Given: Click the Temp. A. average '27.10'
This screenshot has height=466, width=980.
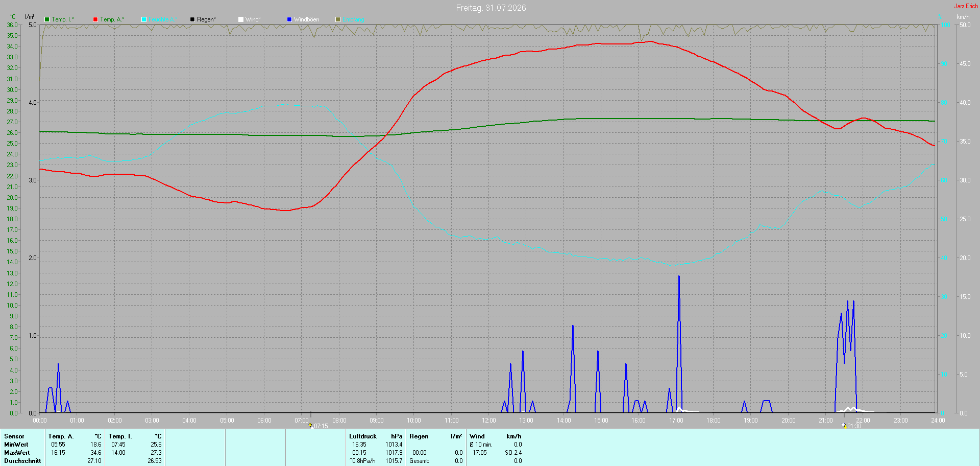Looking at the screenshot, I should click(94, 461).
